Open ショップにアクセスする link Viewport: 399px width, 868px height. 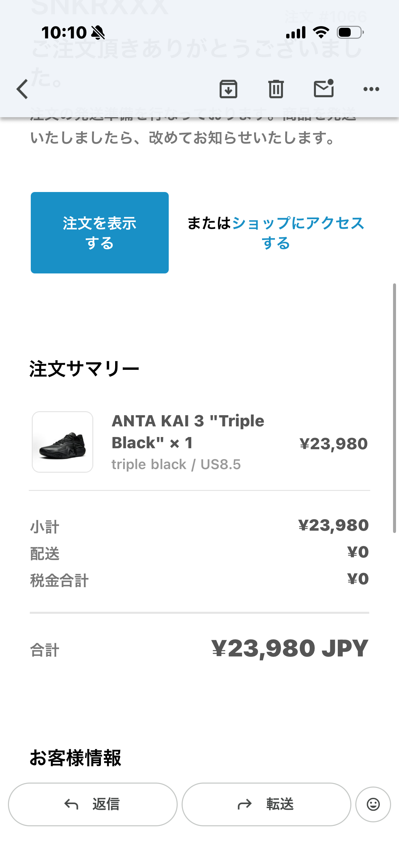coord(298,233)
